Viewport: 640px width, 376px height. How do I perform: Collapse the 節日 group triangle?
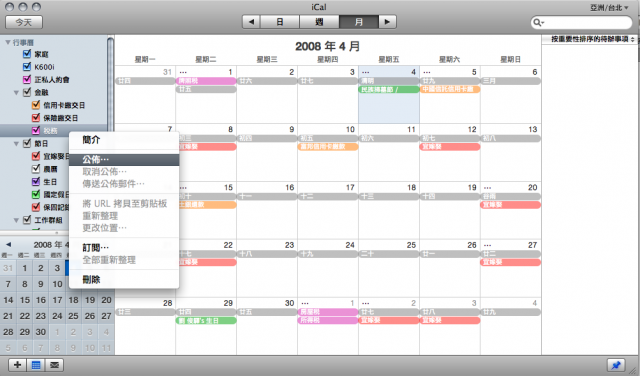(17, 144)
